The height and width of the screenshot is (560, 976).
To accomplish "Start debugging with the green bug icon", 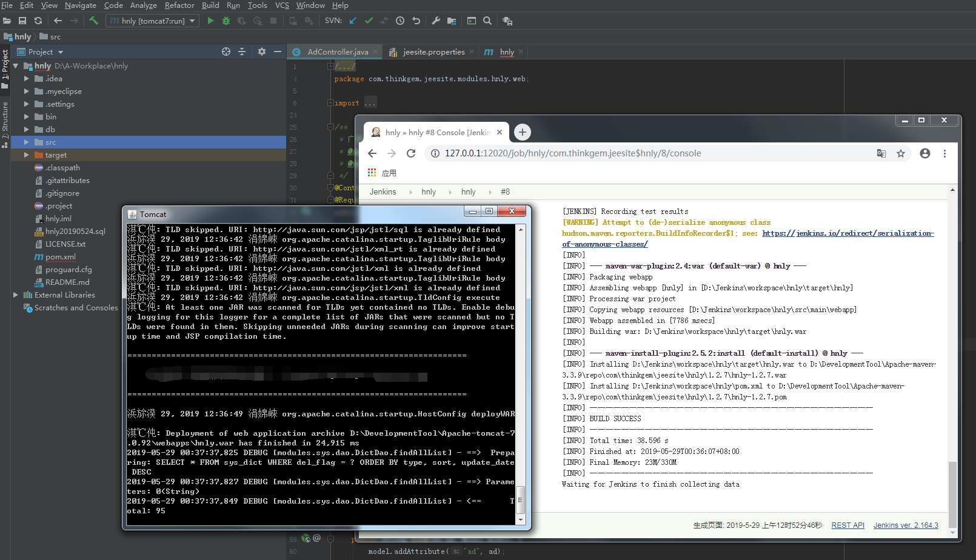I will click(226, 21).
